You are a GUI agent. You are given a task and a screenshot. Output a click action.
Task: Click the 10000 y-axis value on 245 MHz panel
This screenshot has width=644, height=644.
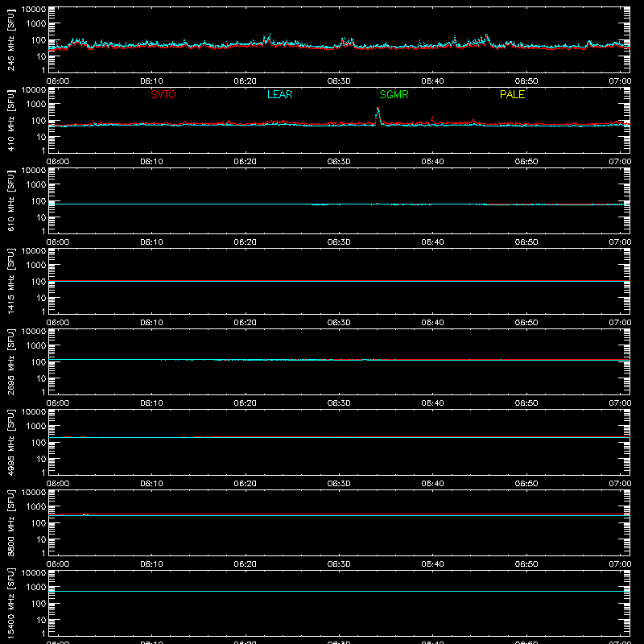[x=34, y=10]
